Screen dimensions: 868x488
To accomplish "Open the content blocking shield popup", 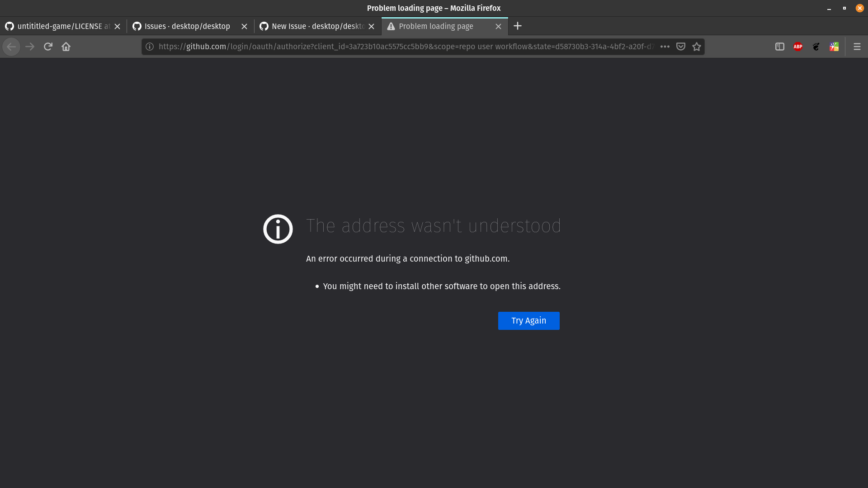I will tap(681, 47).
